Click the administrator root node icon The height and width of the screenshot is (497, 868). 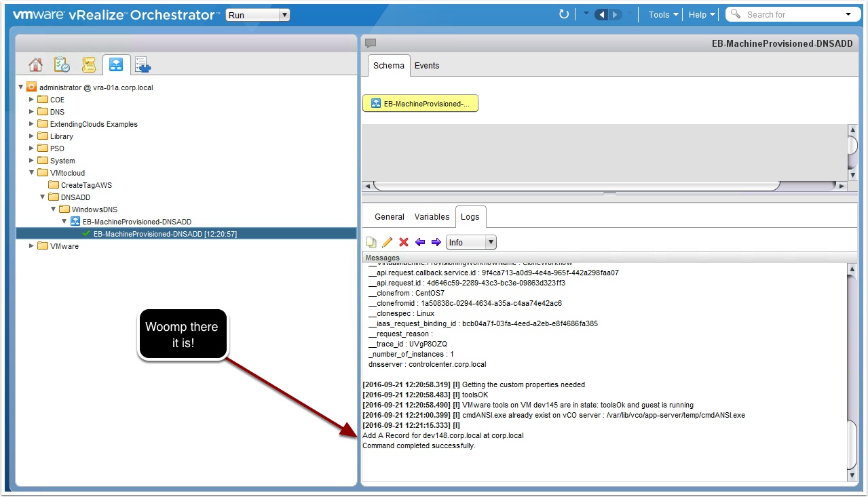32,87
